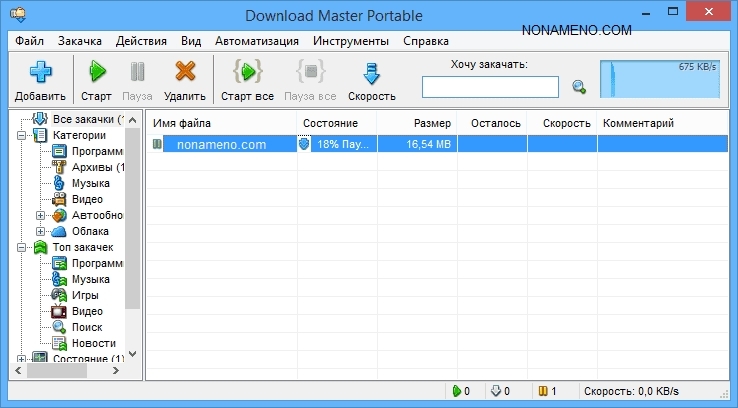Image resolution: width=738 pixels, height=408 pixels.
Task: Click the 18% Пау... status cell
Action: click(343, 144)
